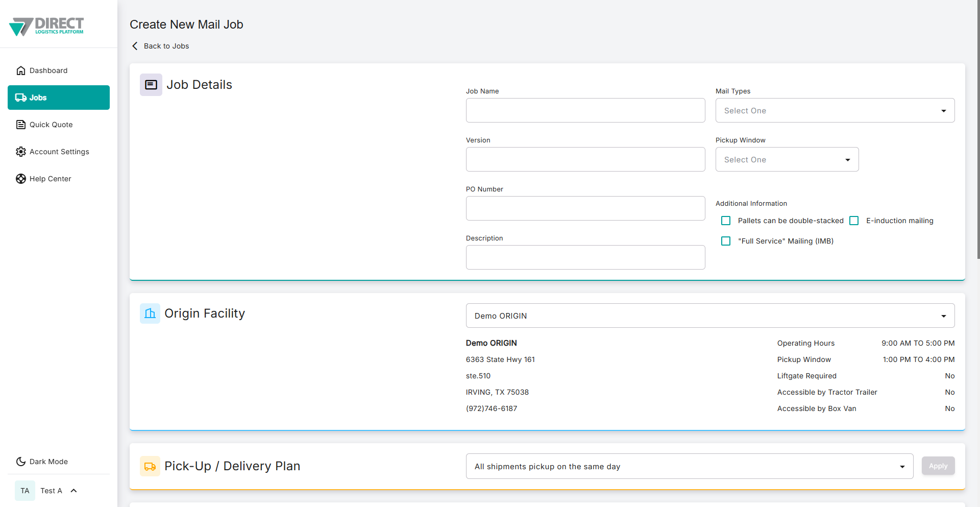Click operating hours 9:00 AM TO 5:00 PM
Image resolution: width=980 pixels, height=507 pixels.
(x=918, y=343)
